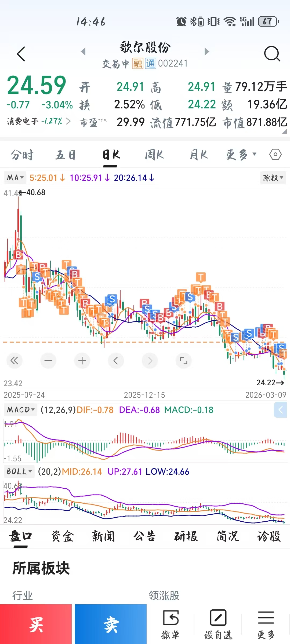
Task: Switch to the 资金 capital tab
Action: [62, 536]
